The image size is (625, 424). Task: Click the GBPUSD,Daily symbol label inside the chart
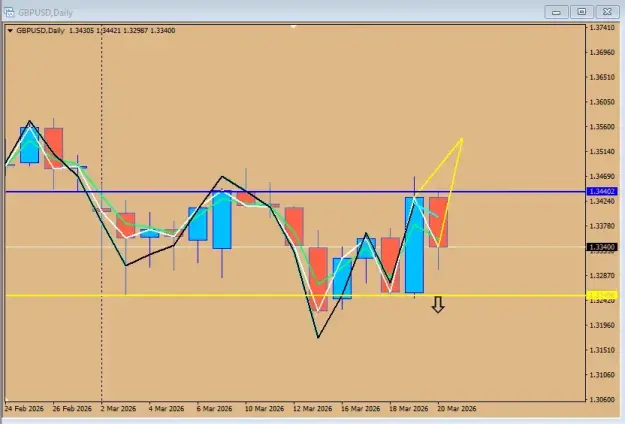(40, 31)
